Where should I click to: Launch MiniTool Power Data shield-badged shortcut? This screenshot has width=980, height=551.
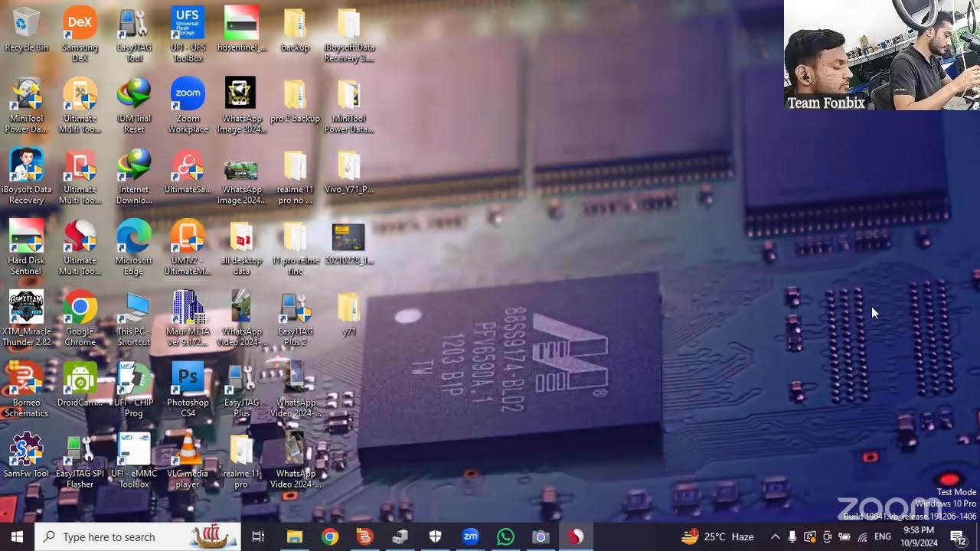26,106
